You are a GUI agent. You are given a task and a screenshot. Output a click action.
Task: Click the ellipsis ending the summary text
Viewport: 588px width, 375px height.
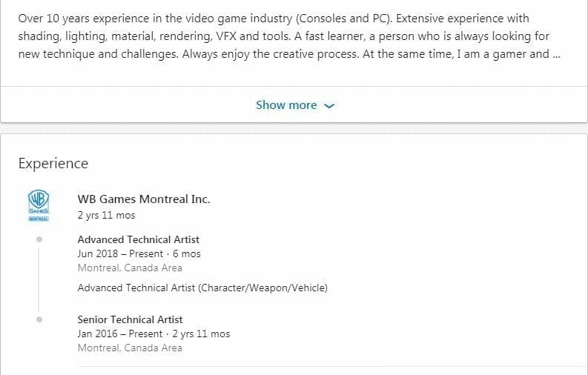[555, 53]
